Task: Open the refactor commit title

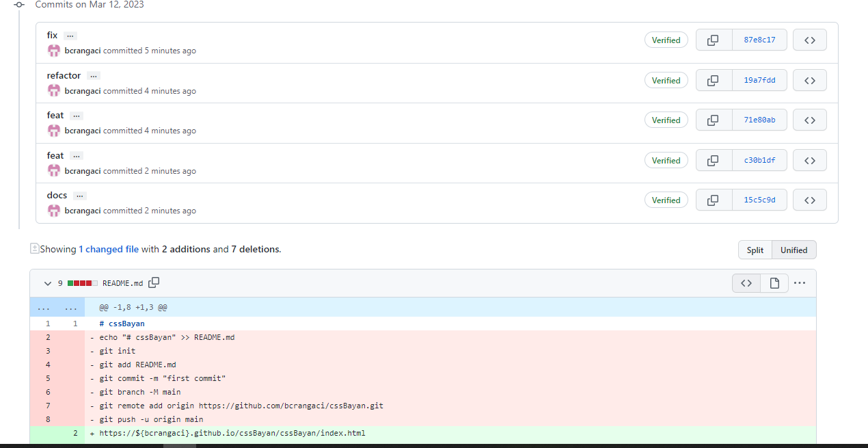Action: click(64, 75)
